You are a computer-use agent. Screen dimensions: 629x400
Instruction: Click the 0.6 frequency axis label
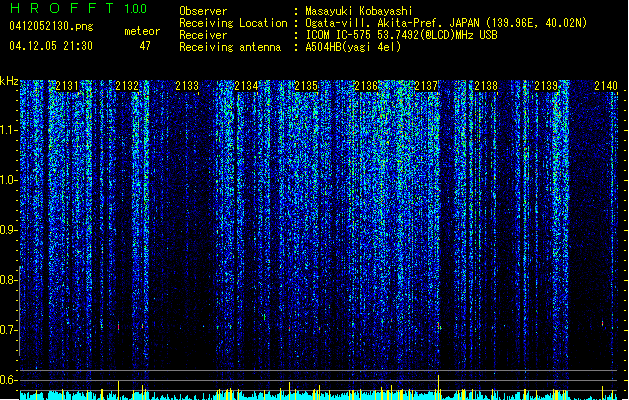(x=9, y=380)
